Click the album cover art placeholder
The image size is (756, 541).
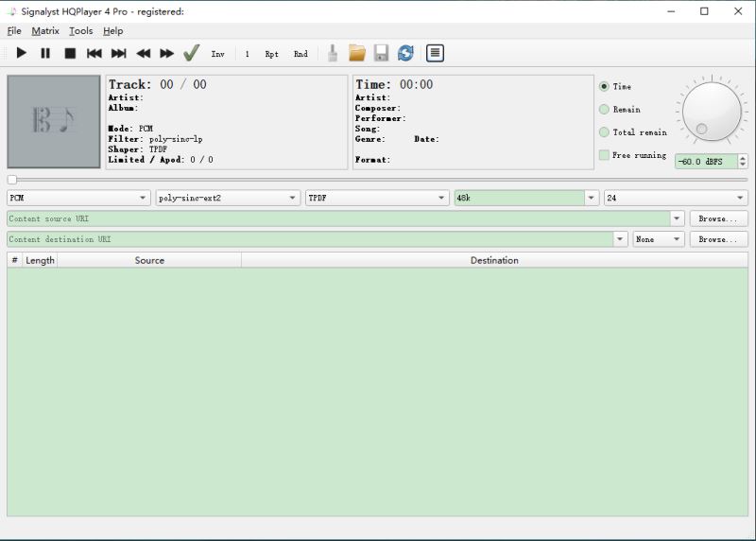pyautogui.click(x=54, y=121)
